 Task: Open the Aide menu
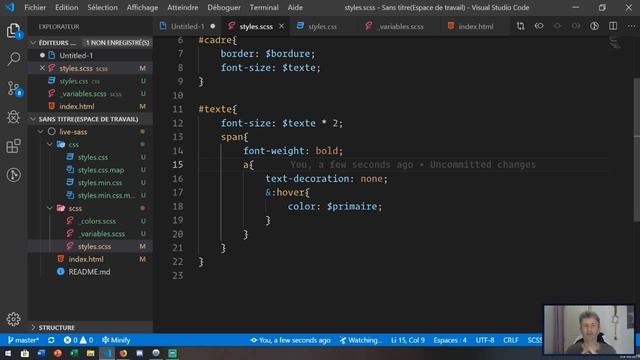pyautogui.click(x=295, y=7)
